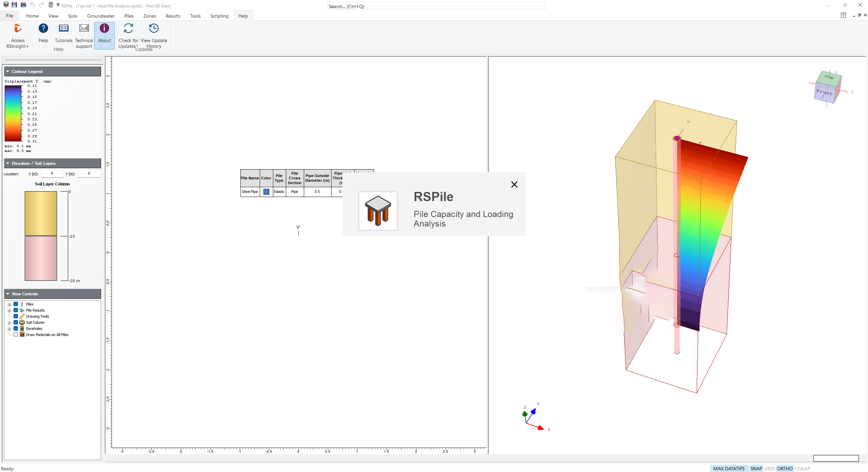Collapse the Elevation / Soil Layers panel
Image resolution: width=868 pixels, height=472 pixels.
click(x=8, y=163)
